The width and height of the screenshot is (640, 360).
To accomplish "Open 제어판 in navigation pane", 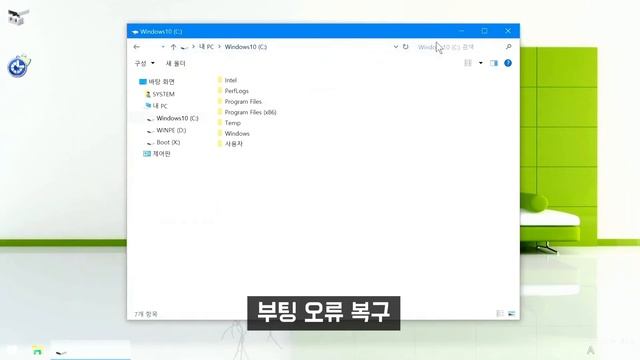I will click(x=157, y=154).
